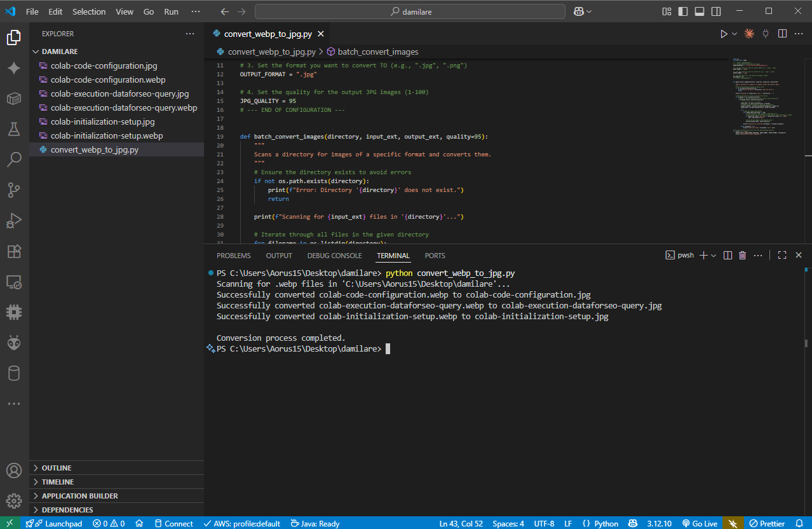
Task: Kill terminal with the trash icon
Action: pos(742,255)
